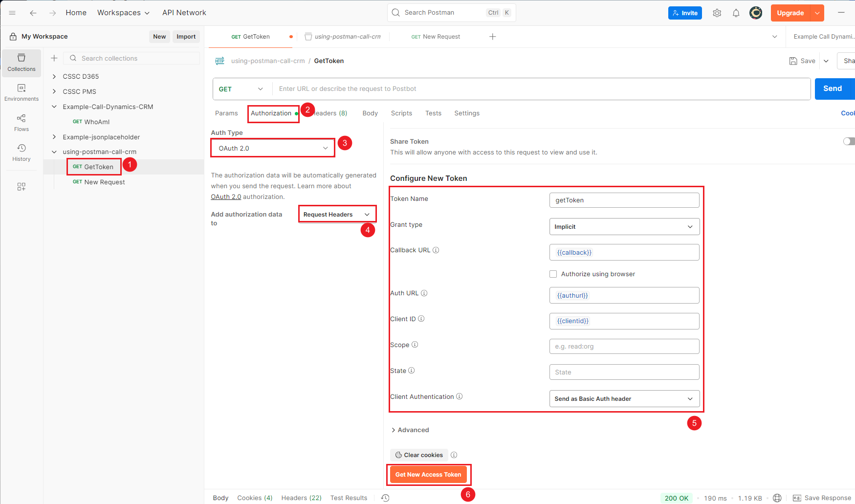Open the settings gear icon
Image resolution: width=855 pixels, height=504 pixels.
point(717,13)
